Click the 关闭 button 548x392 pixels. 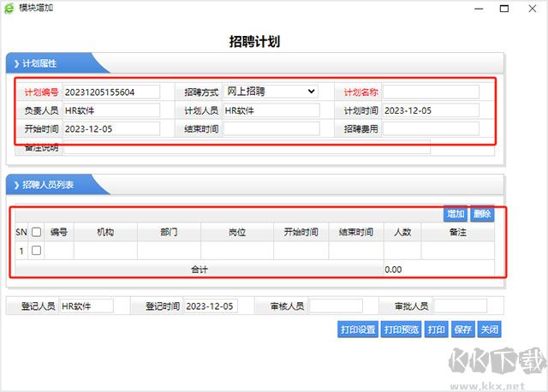489,330
